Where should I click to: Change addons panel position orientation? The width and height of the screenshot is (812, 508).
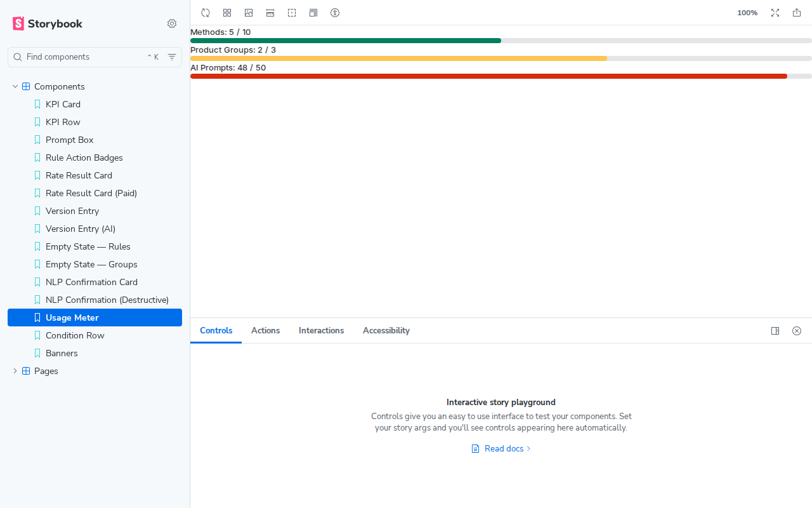[775, 330]
